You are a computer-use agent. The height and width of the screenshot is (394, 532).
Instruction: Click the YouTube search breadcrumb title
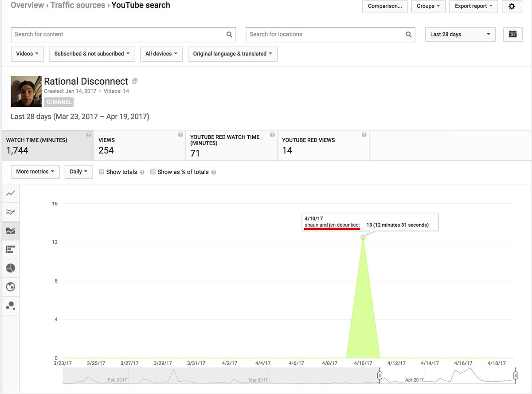tap(141, 5)
